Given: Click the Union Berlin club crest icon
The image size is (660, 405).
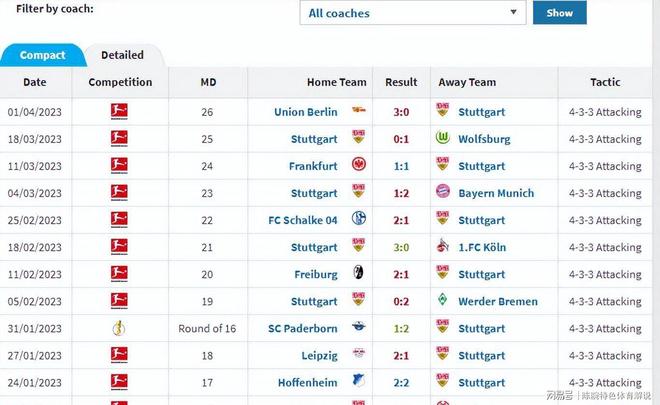Looking at the screenshot, I should (358, 112).
